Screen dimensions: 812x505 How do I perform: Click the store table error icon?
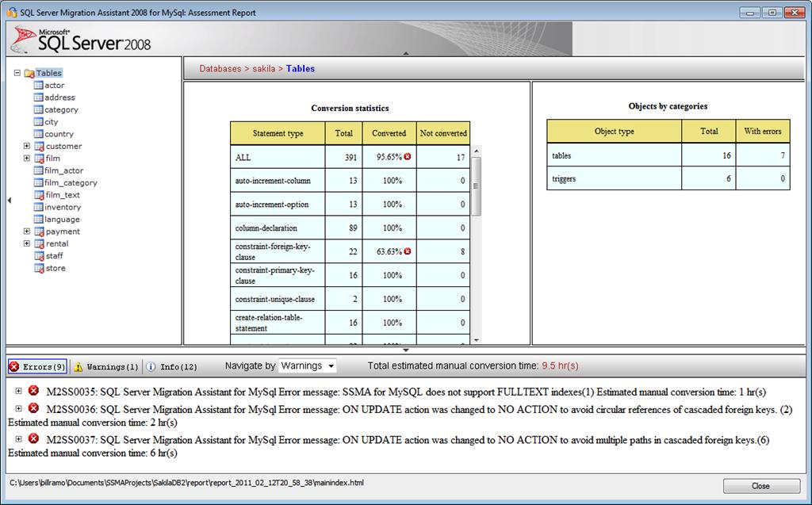click(x=40, y=268)
